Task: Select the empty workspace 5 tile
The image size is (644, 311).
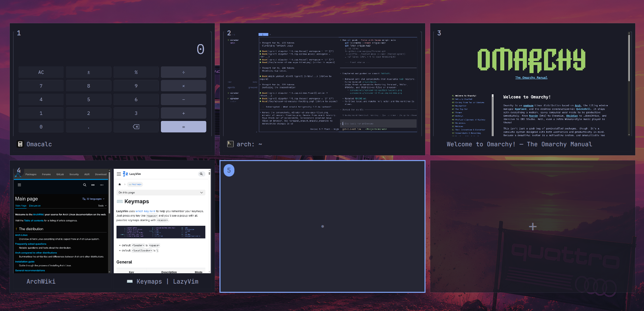Action: pos(323,226)
